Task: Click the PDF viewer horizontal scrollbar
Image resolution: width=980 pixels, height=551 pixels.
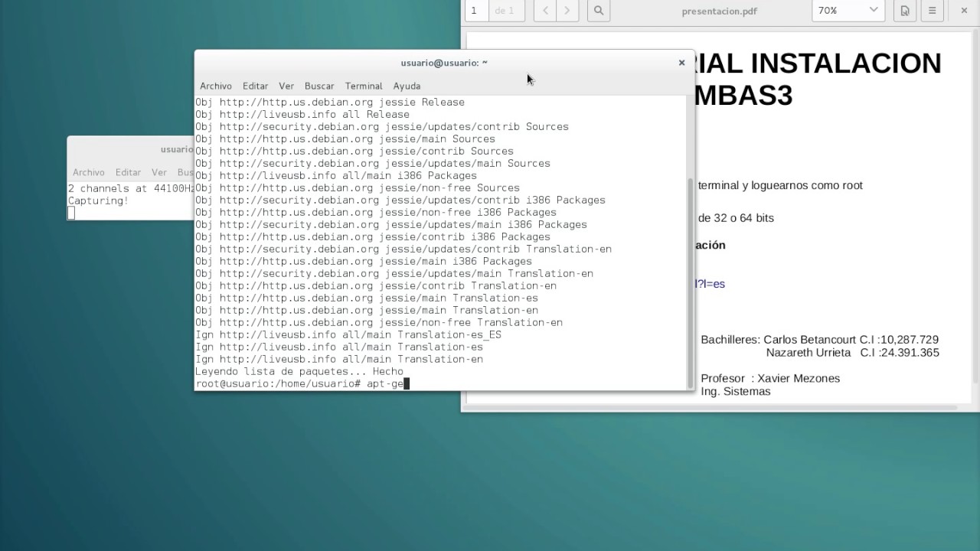Action: pos(712,407)
